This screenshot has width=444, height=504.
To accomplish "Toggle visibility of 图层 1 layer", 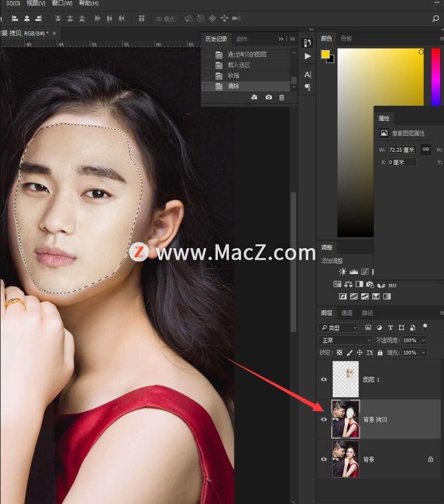I will pos(324,379).
